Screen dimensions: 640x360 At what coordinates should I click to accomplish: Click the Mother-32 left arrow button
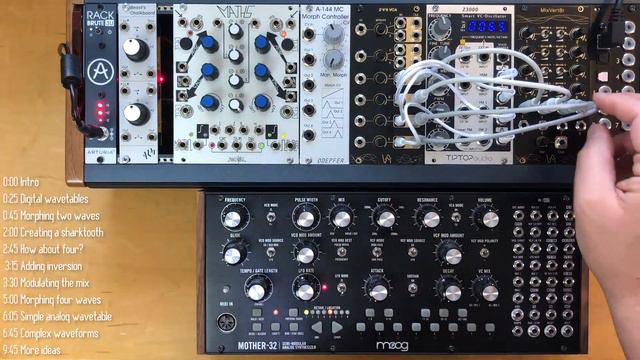(317, 327)
